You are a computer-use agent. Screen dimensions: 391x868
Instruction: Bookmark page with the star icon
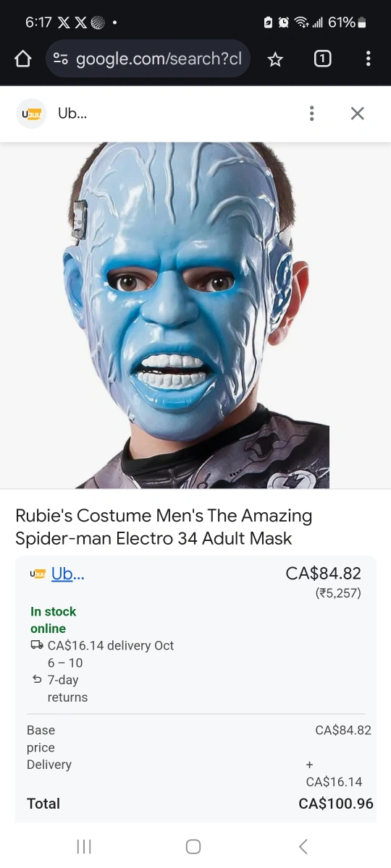[275, 59]
